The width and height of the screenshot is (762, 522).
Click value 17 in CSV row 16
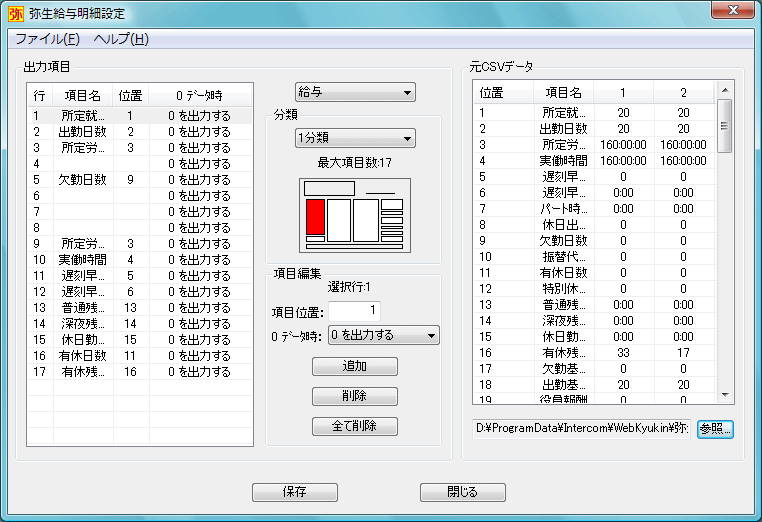coord(683,353)
